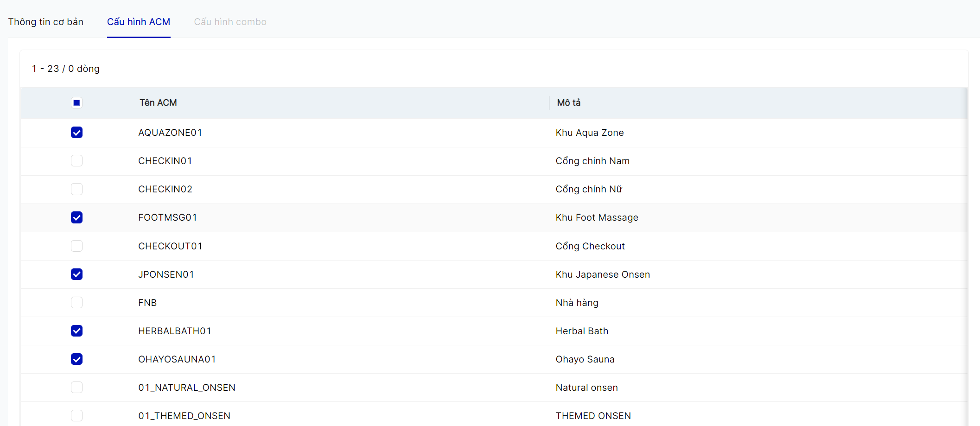Tick the CHECKOUT01 checkbox

(77, 246)
